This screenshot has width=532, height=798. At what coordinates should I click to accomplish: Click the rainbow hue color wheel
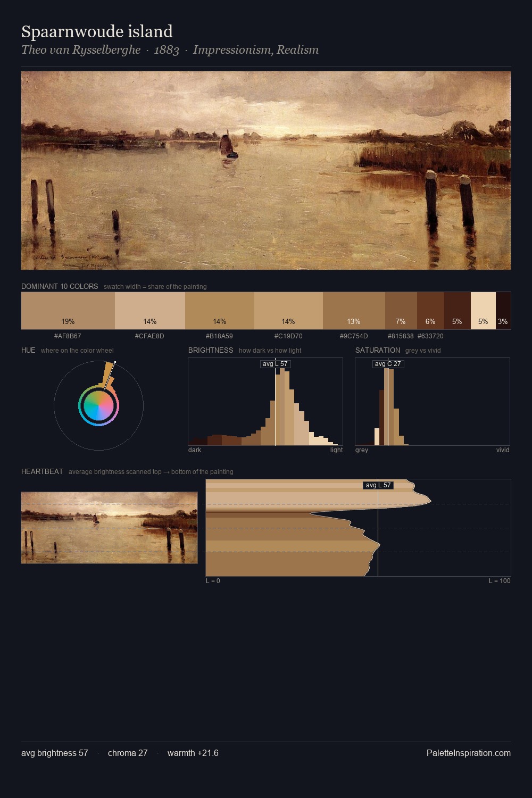(x=98, y=406)
